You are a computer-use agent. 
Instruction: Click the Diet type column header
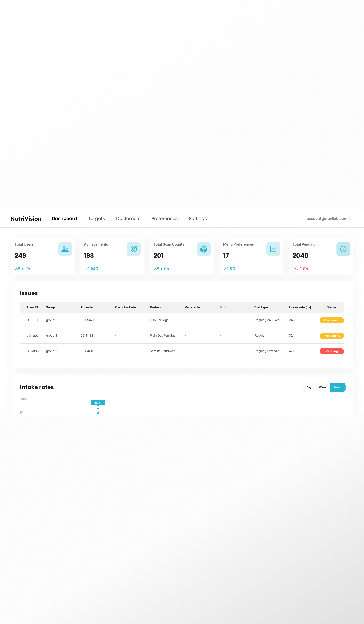[x=261, y=307]
